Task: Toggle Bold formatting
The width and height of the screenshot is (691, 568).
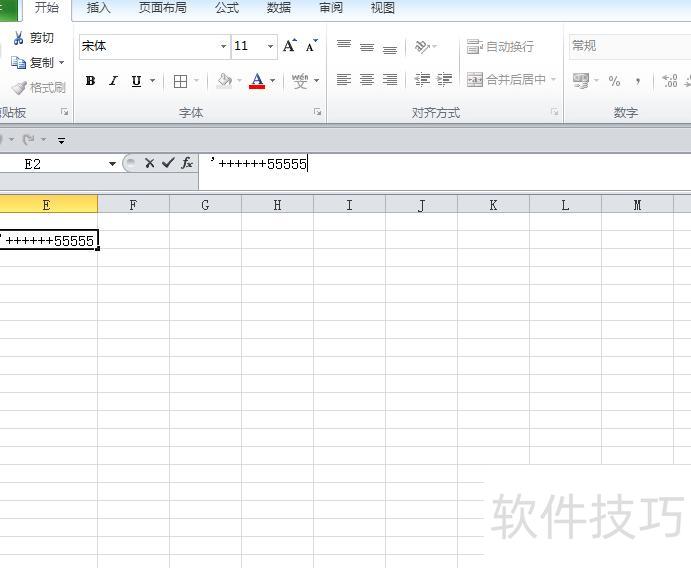Action: (90, 81)
